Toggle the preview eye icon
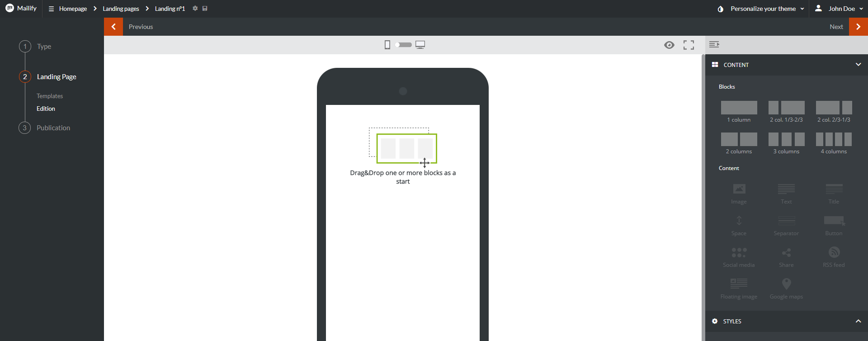This screenshot has height=341, width=868. (669, 45)
